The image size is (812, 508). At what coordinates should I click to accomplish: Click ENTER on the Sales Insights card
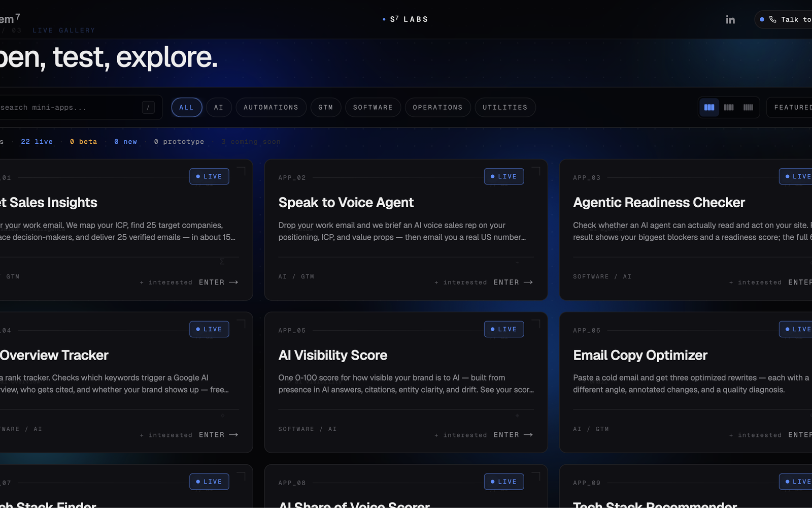click(x=219, y=282)
